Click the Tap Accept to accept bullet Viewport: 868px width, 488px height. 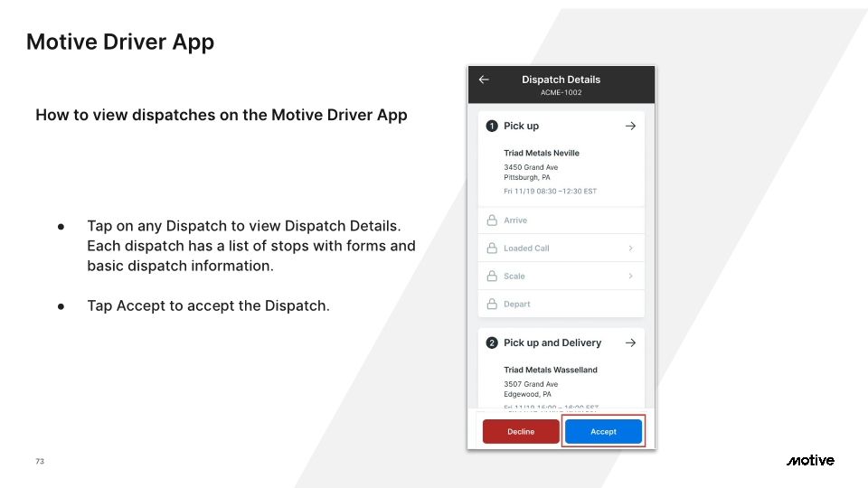pos(208,306)
